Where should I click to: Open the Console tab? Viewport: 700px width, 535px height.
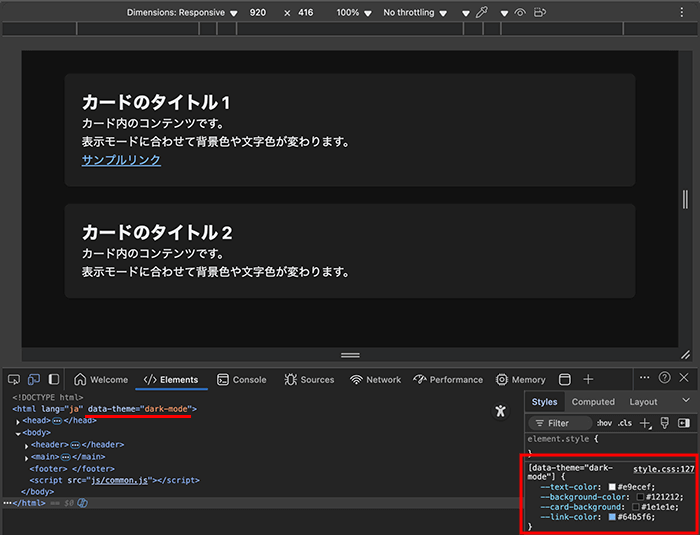(x=242, y=380)
